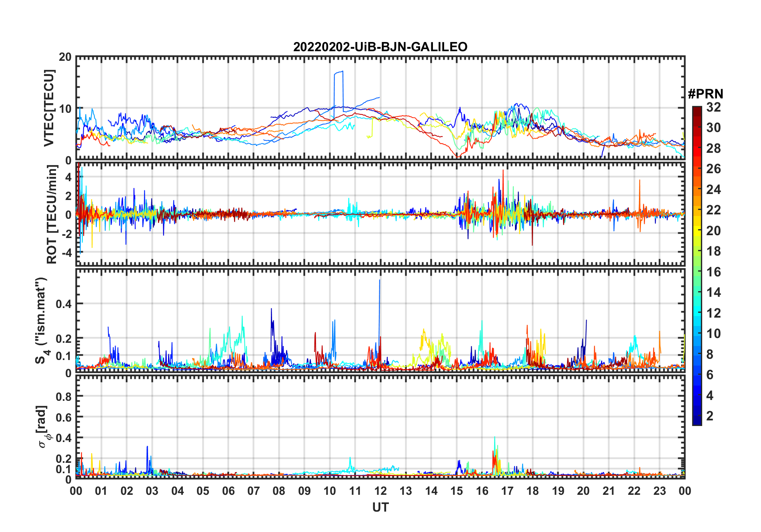Image resolution: width=761 pixels, height=532 pixels.
Task: Click the "0.8" tick on the sigma-phi axis
Action: coord(64,396)
